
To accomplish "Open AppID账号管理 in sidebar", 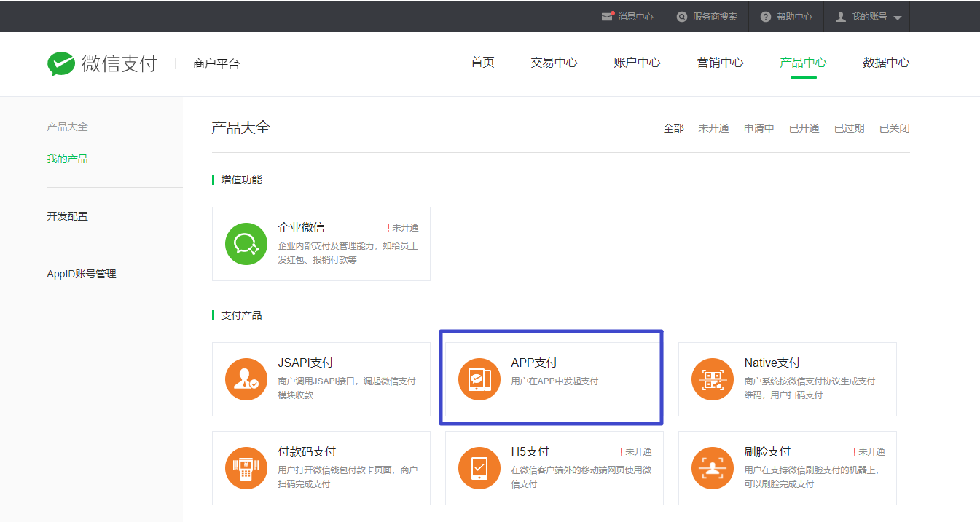I will [x=82, y=274].
